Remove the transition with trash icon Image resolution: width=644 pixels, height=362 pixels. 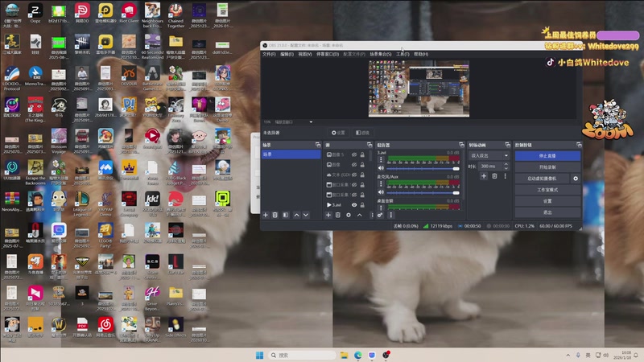pos(494,176)
